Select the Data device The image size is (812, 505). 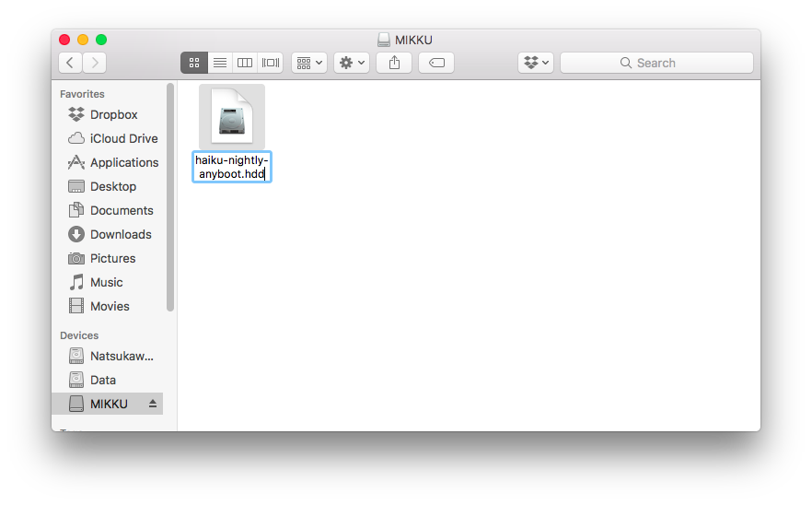coord(103,380)
